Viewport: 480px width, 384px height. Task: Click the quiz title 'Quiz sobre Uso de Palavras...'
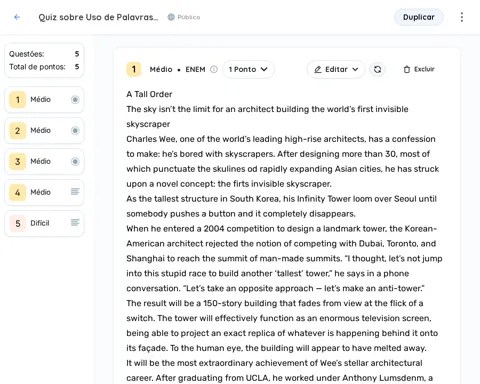[x=98, y=17]
